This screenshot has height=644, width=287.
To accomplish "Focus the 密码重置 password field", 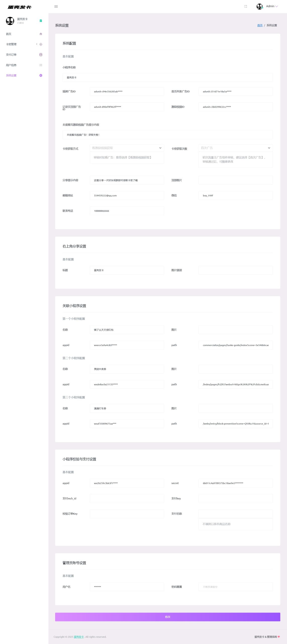I will tap(235, 587).
